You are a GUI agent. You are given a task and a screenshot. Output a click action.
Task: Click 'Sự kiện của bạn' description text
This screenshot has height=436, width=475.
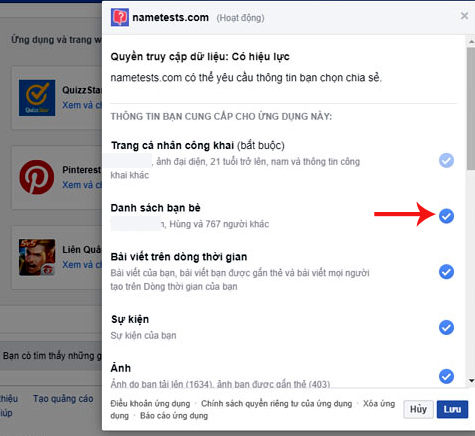tap(143, 335)
